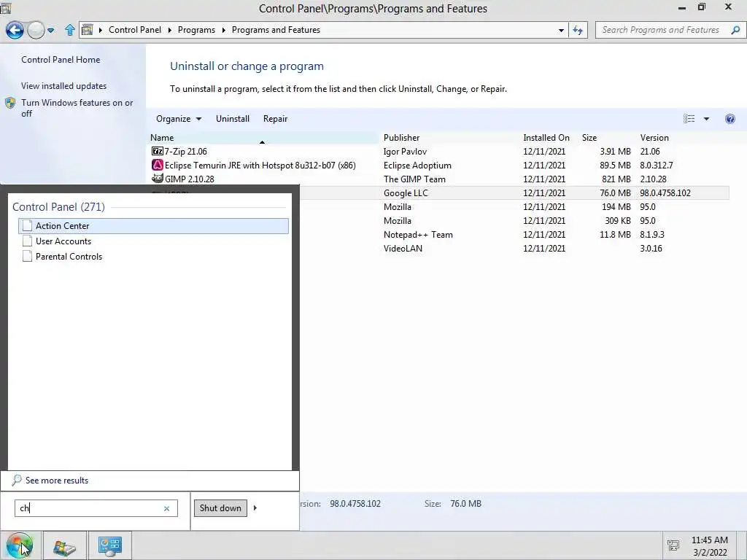Click the GIMP mascot icon
Viewport: 747px width, 560px height.
(x=158, y=179)
